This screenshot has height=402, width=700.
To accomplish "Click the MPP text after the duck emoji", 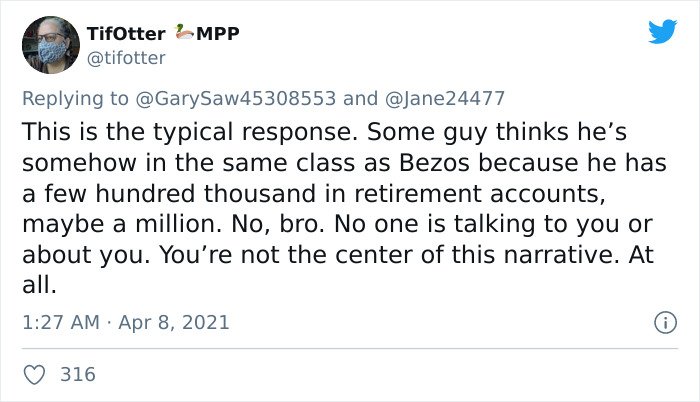I will point(218,33).
